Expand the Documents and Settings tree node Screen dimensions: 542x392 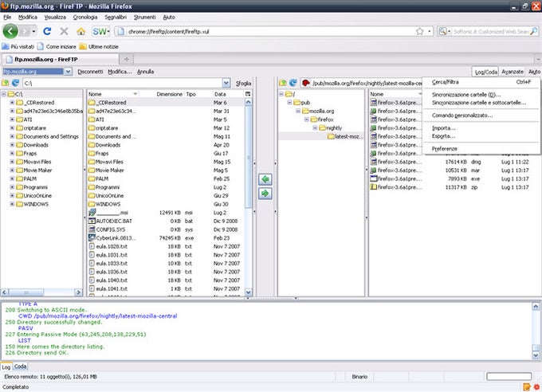12,136
